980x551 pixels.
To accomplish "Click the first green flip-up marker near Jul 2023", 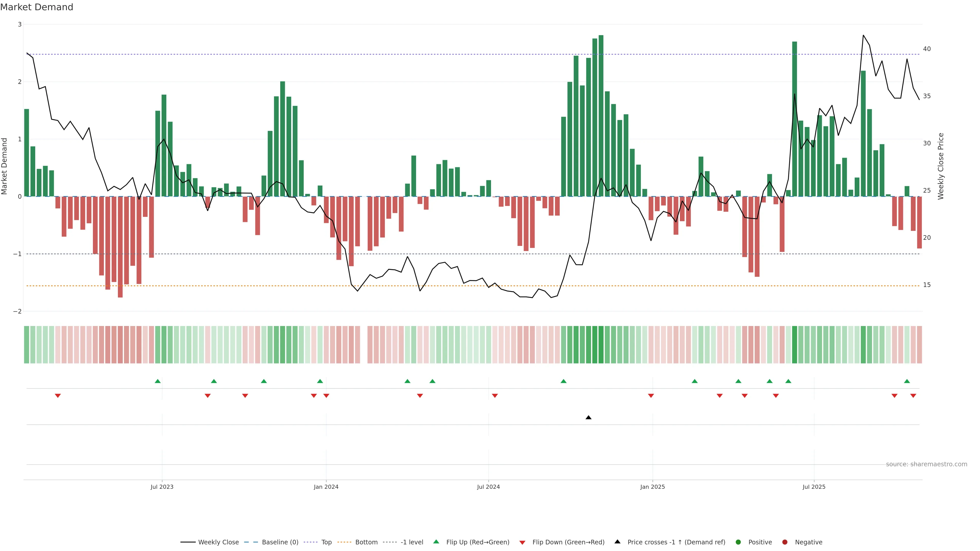I will point(158,381).
